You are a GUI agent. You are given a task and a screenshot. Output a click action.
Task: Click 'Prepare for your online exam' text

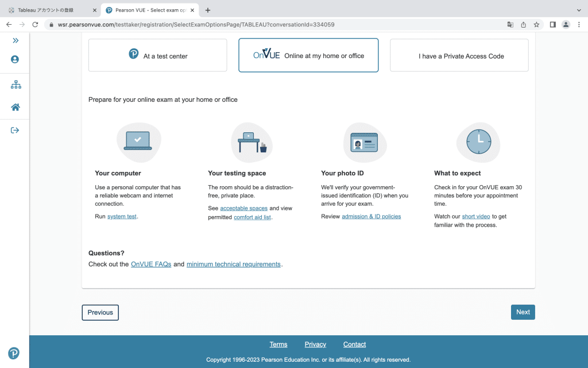pyautogui.click(x=163, y=99)
